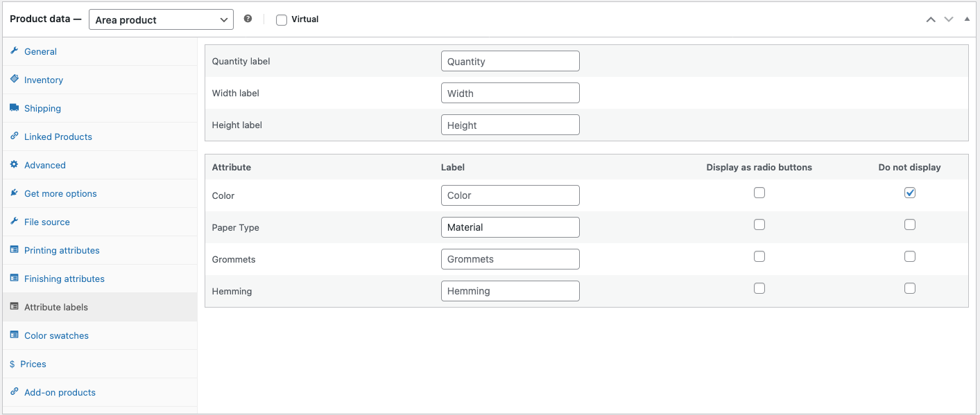Image resolution: width=980 pixels, height=415 pixels.
Task: Open the File source tab
Action: (47, 222)
